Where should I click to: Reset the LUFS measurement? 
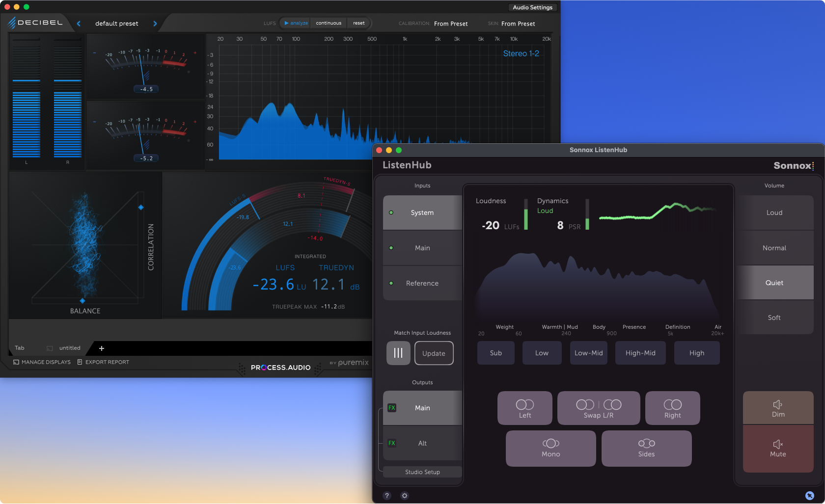359,23
